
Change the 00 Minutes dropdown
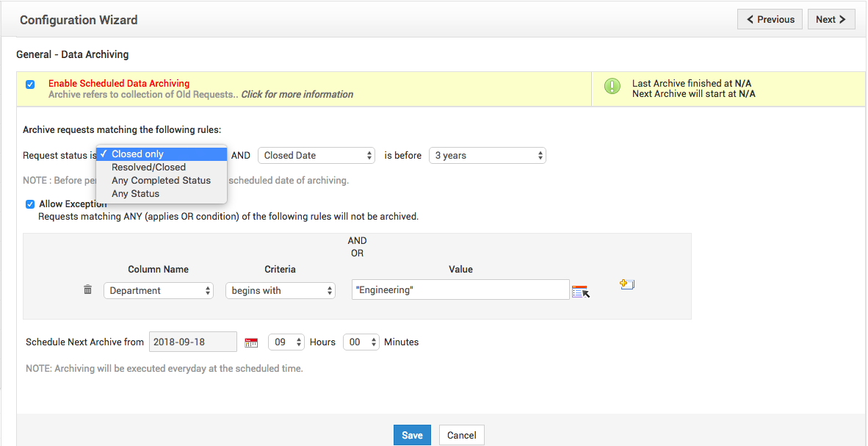[x=361, y=342]
